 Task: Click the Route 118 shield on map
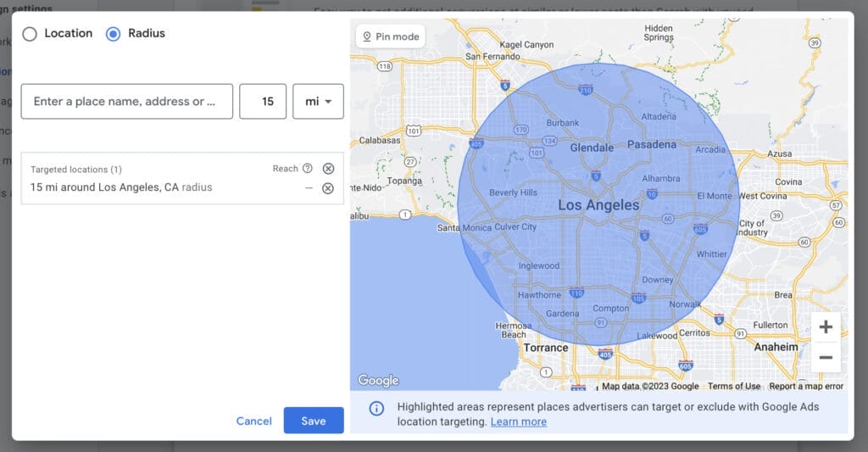pyautogui.click(x=385, y=66)
